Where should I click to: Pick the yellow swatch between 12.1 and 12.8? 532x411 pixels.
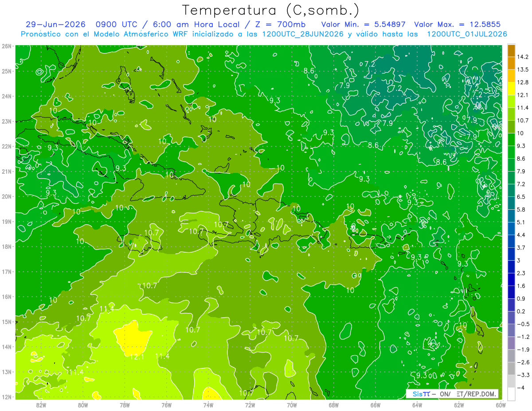511,88
